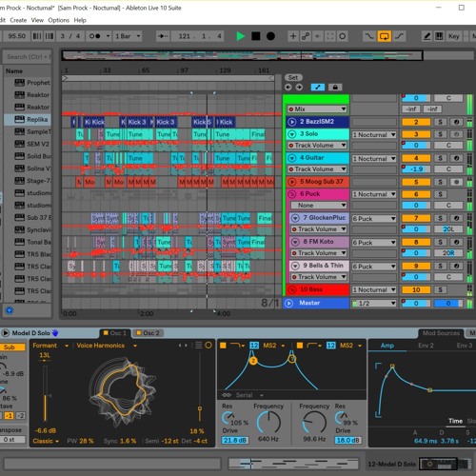This screenshot has height=476, width=476.
Task: Click the Classic oscillator effect dropdown
Action: pos(46,441)
